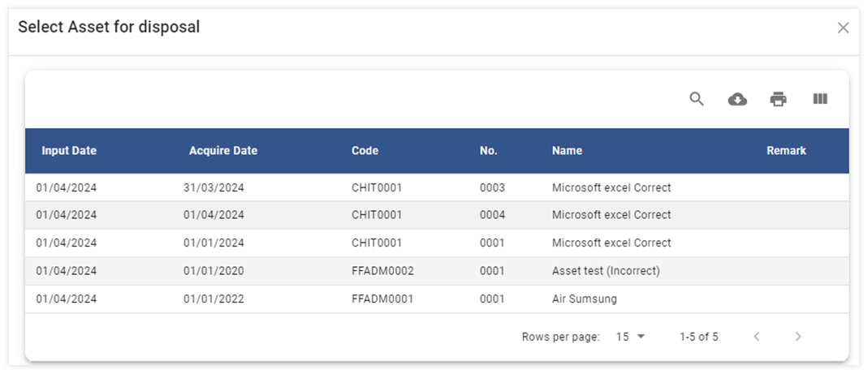
Task: Click the FFADM0002 code cell
Action: (382, 271)
